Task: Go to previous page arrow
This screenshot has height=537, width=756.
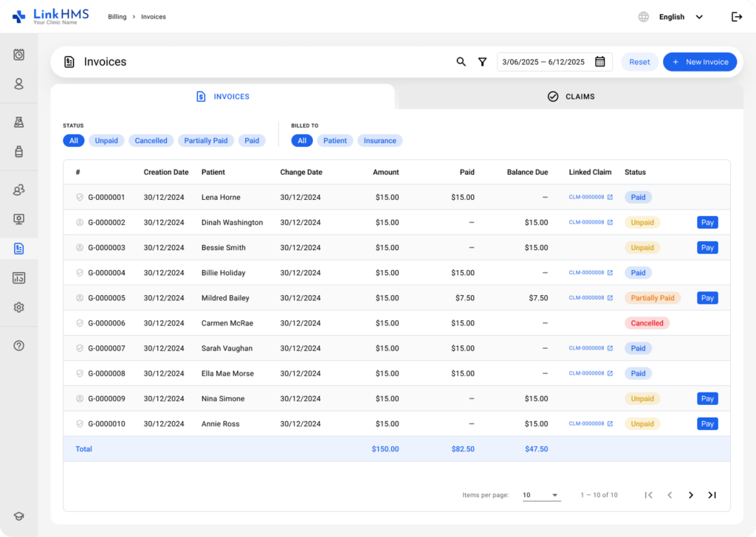Action: (670, 495)
